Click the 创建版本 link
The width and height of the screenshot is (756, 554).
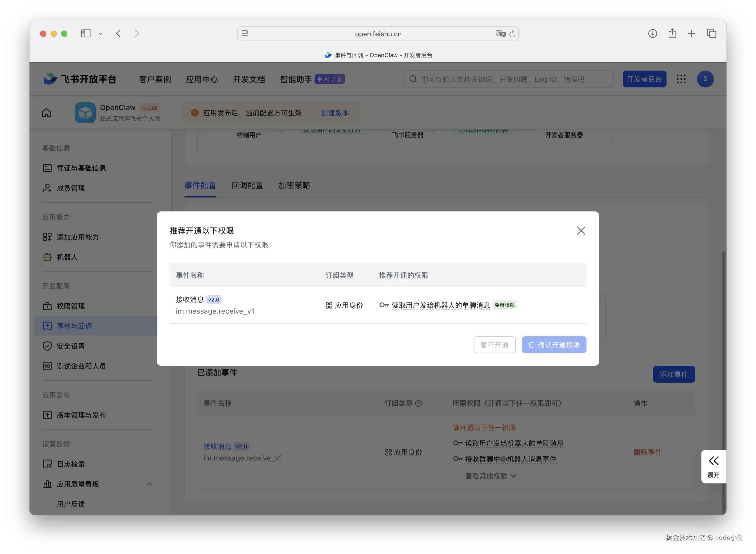(335, 113)
